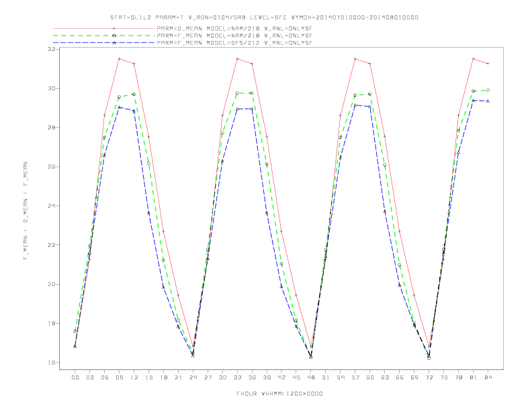Click y-axis tick value 32
This screenshot has width=532, height=411.
click(51, 49)
